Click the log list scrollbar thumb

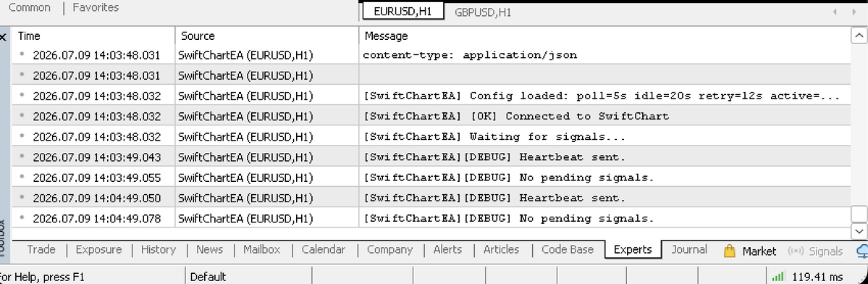tap(859, 214)
